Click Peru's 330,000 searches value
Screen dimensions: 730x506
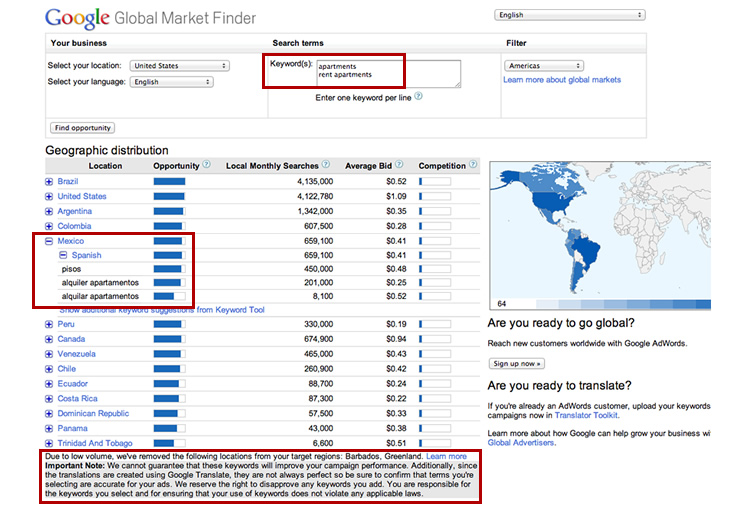point(318,324)
